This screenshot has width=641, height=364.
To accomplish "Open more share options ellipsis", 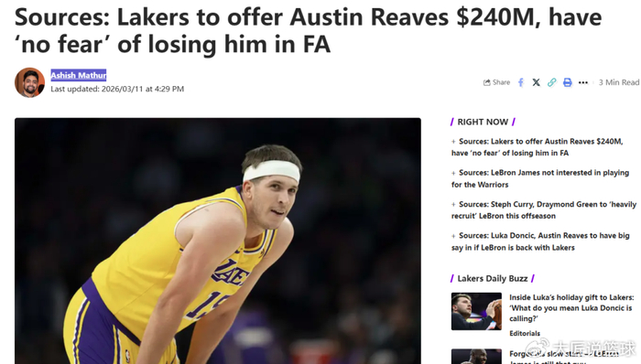I will (x=583, y=82).
